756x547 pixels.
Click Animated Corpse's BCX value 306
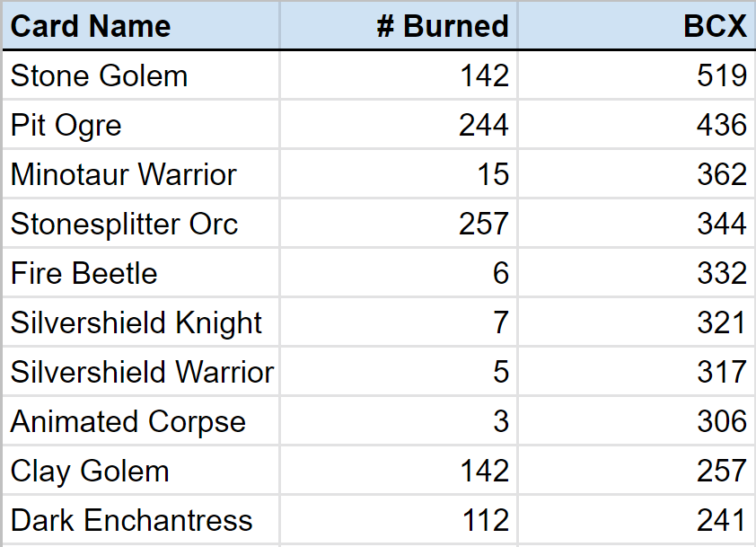[721, 421]
